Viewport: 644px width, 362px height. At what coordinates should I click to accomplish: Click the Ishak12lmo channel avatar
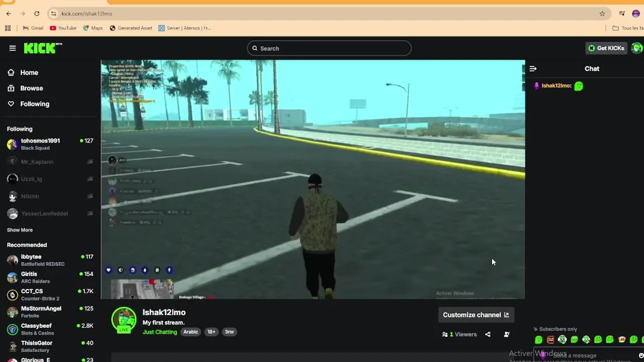124,320
